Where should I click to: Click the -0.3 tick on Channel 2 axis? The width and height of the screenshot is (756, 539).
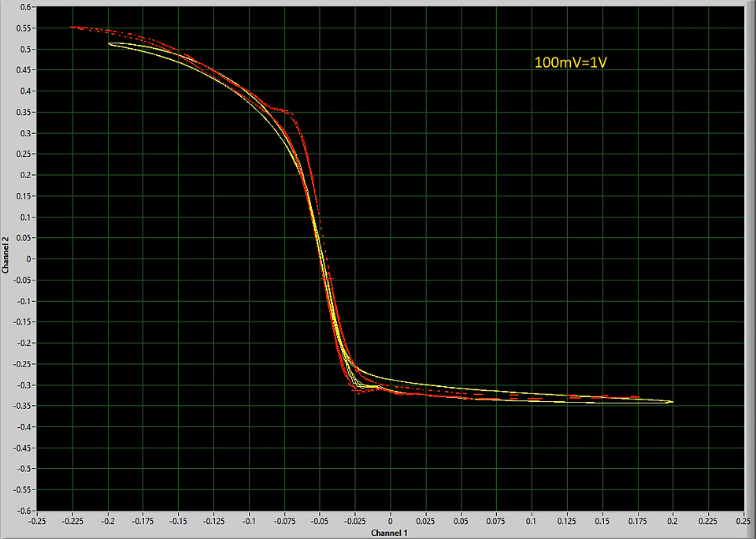[23, 385]
